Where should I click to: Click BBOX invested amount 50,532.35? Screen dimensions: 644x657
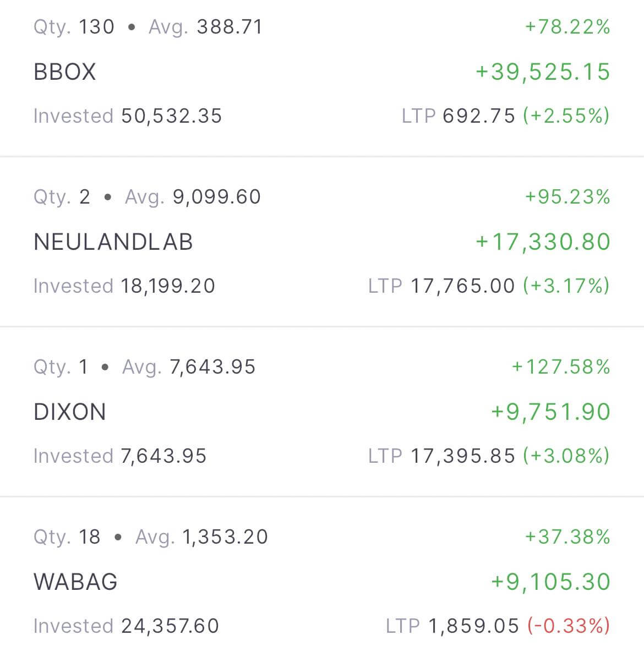click(171, 116)
